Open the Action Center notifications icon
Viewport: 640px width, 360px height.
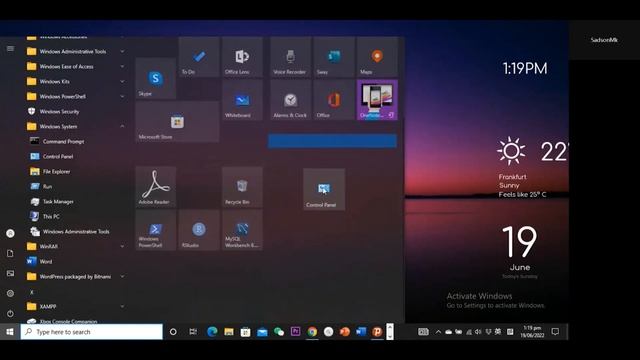point(555,332)
